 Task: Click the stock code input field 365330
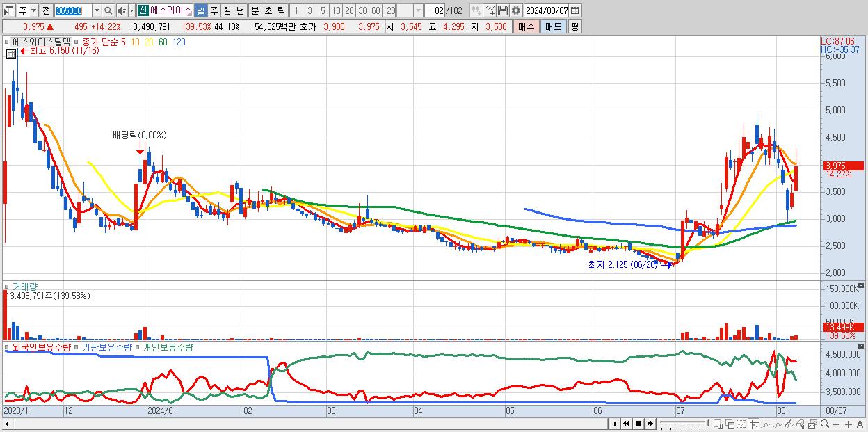point(73,10)
